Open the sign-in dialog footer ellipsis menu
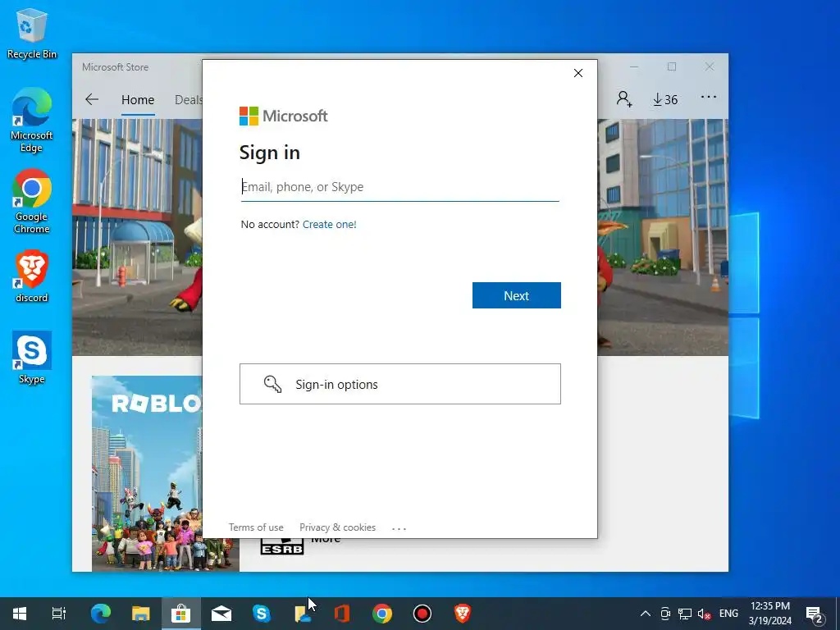840x630 pixels. 399,528
